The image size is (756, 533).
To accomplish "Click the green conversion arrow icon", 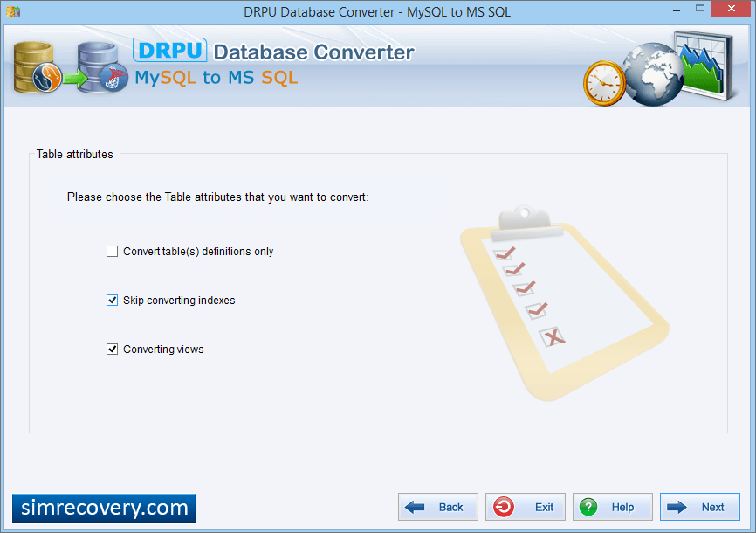I will (x=75, y=79).
